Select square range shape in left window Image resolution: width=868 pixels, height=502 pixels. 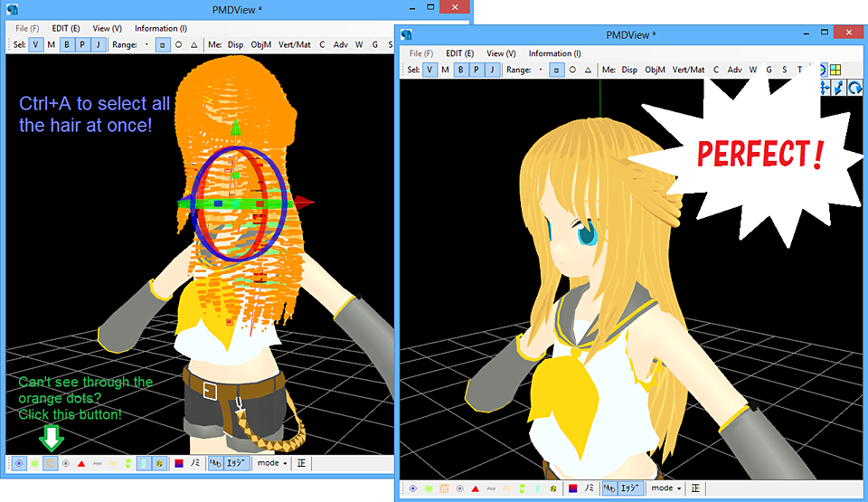click(x=162, y=45)
